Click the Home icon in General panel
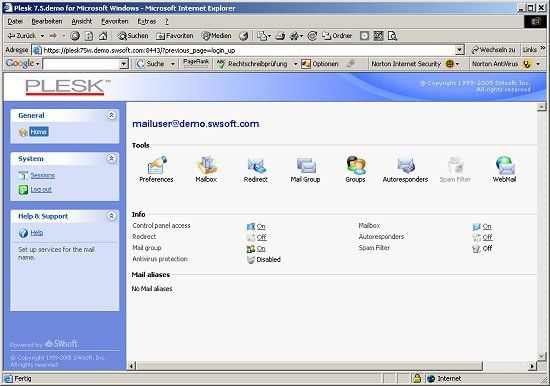Viewport: 550px width, 386px height. point(23,132)
